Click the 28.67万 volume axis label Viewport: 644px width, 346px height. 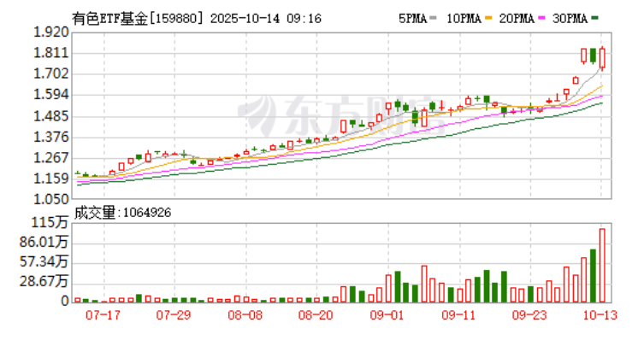tap(44, 281)
